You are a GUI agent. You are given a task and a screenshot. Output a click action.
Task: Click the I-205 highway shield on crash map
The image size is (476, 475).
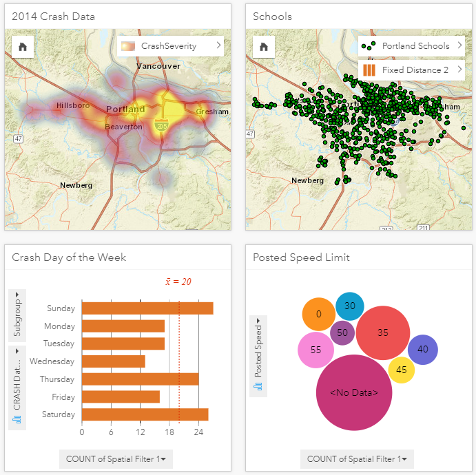[161, 125]
